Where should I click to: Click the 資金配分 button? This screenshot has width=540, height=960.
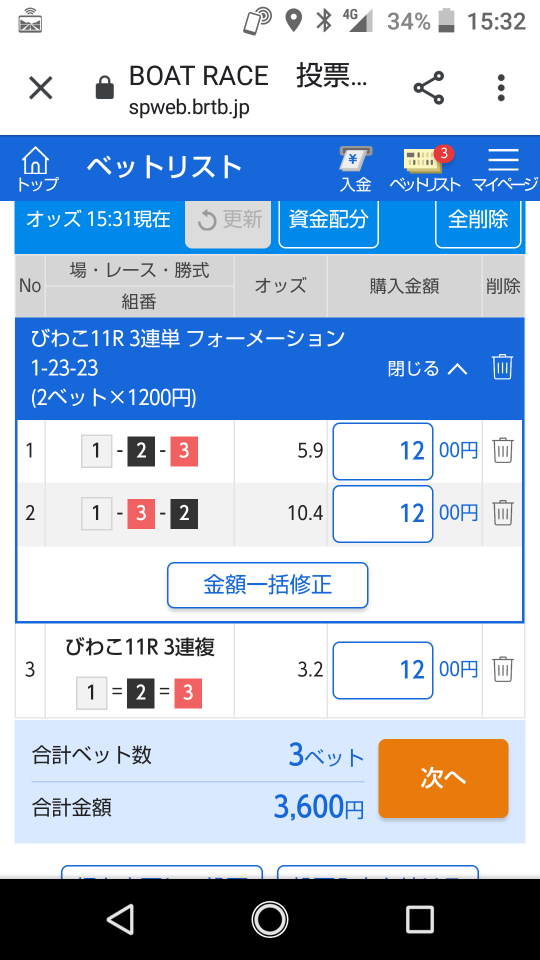[328, 220]
